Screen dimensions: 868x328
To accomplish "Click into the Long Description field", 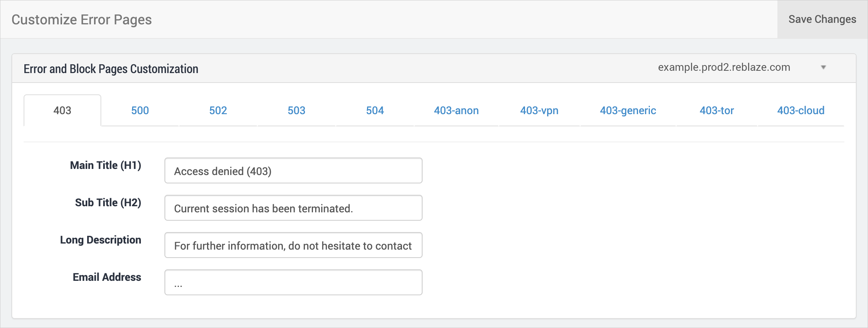I will tap(293, 245).
